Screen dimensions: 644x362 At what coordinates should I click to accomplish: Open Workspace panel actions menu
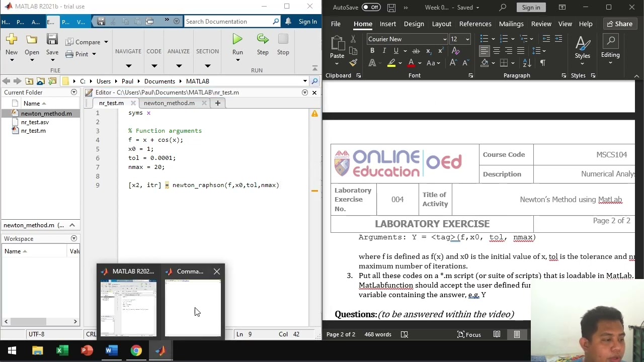(x=74, y=239)
